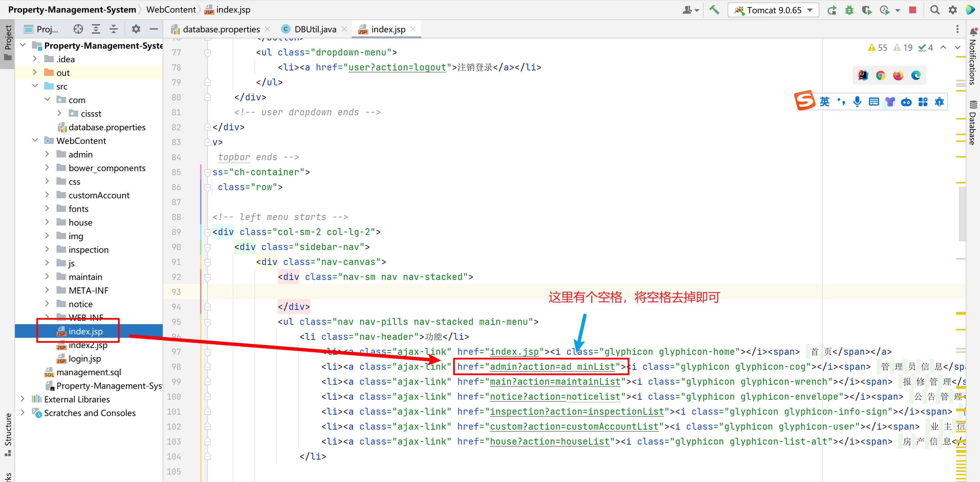Run with Coverage shield icon
The height and width of the screenshot is (482, 980).
(867, 10)
